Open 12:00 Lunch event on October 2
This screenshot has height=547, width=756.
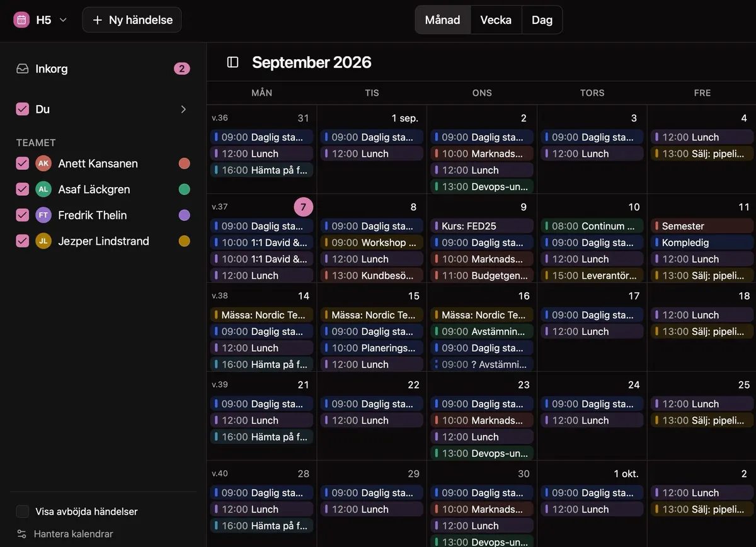tap(702, 493)
